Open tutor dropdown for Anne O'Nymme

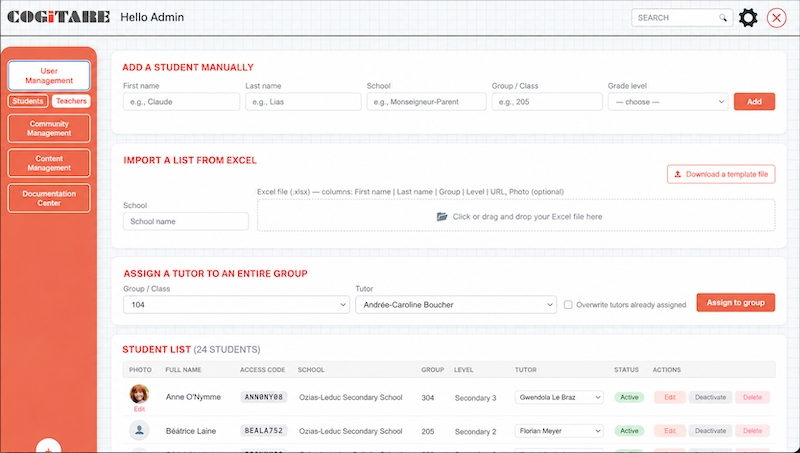[x=559, y=397]
